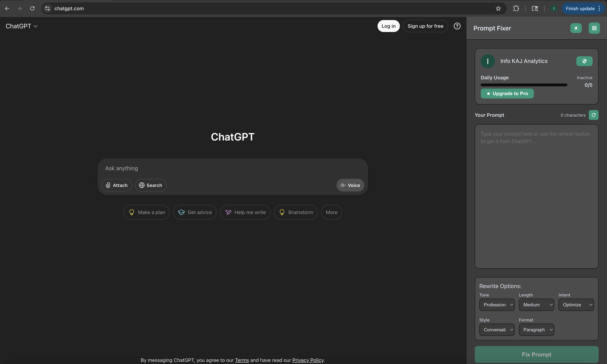Focus the Your Prompt text area

tap(536, 196)
